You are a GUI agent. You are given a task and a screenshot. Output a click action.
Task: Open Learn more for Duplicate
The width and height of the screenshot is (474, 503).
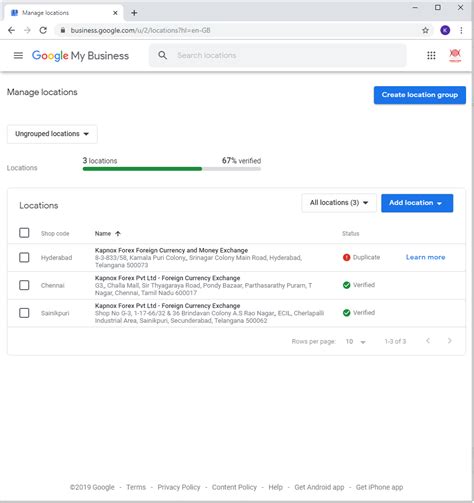(x=425, y=257)
